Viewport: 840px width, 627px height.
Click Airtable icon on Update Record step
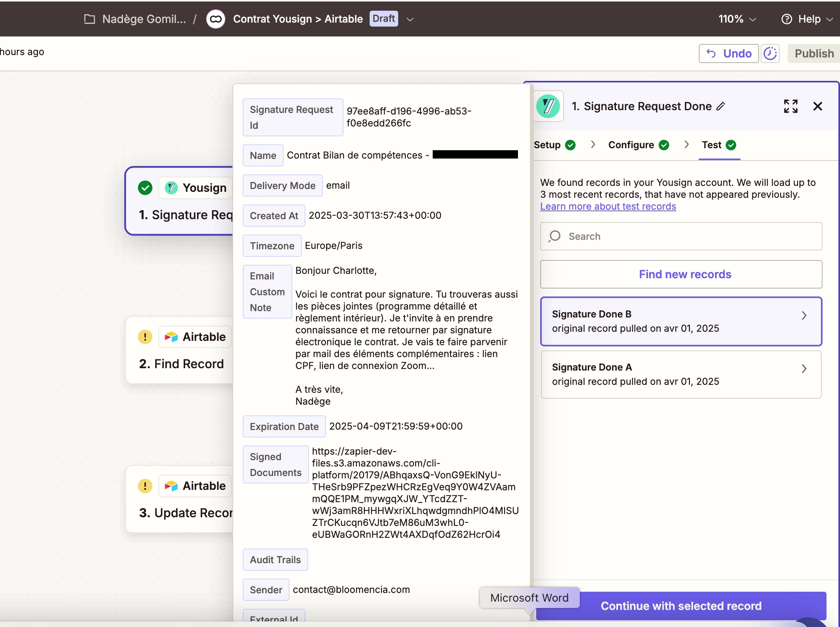(171, 486)
